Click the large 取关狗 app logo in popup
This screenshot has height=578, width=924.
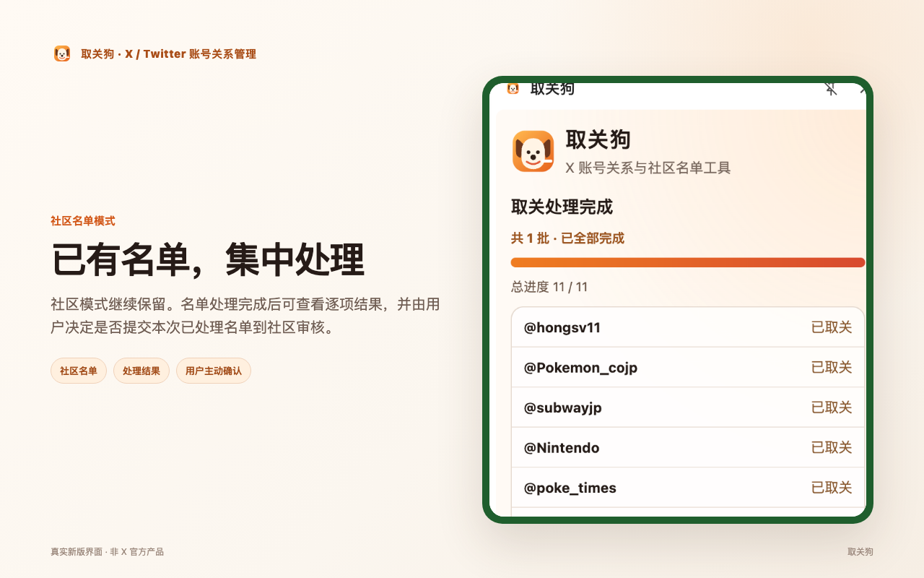point(533,151)
